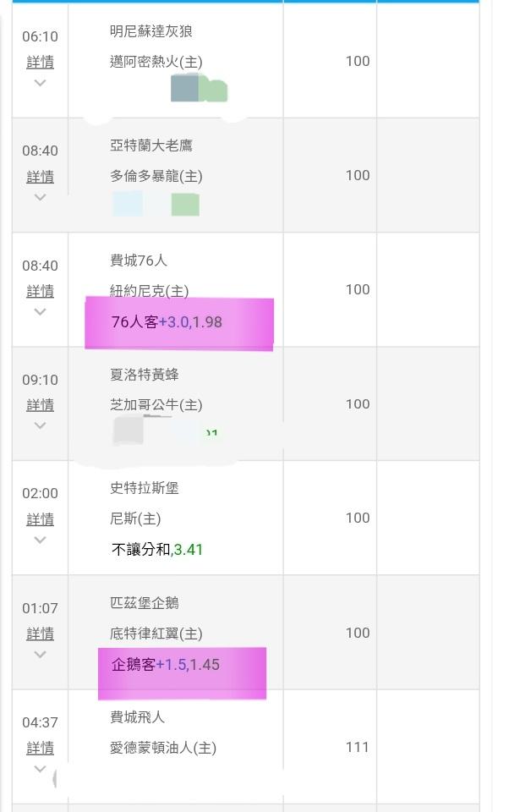Click the green block under 多倫多暴龍
This screenshot has width=509, height=812.
185,205
